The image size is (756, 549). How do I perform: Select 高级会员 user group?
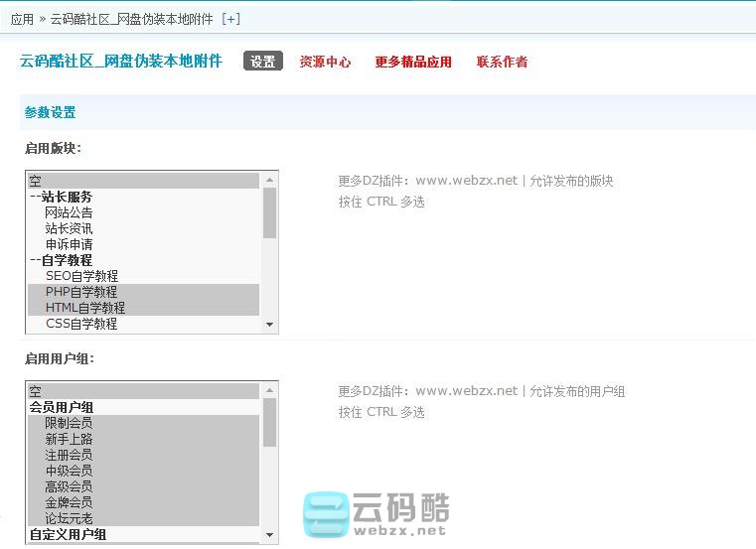(144, 486)
